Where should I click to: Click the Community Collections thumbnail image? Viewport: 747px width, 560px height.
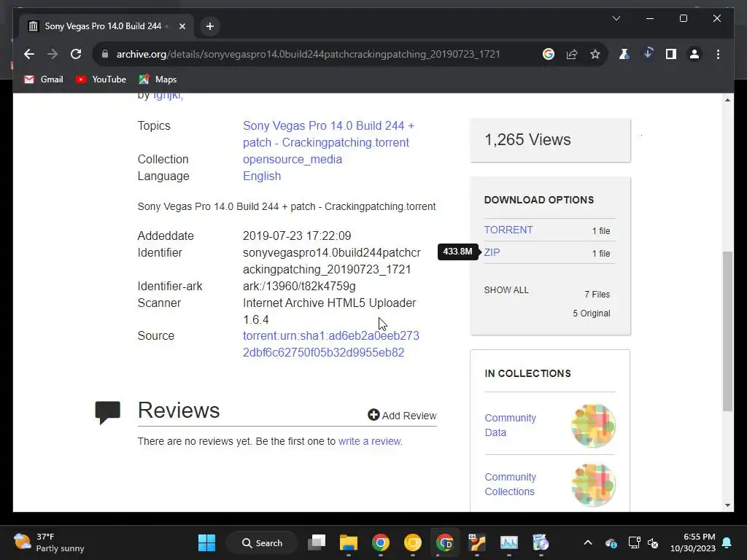click(593, 484)
